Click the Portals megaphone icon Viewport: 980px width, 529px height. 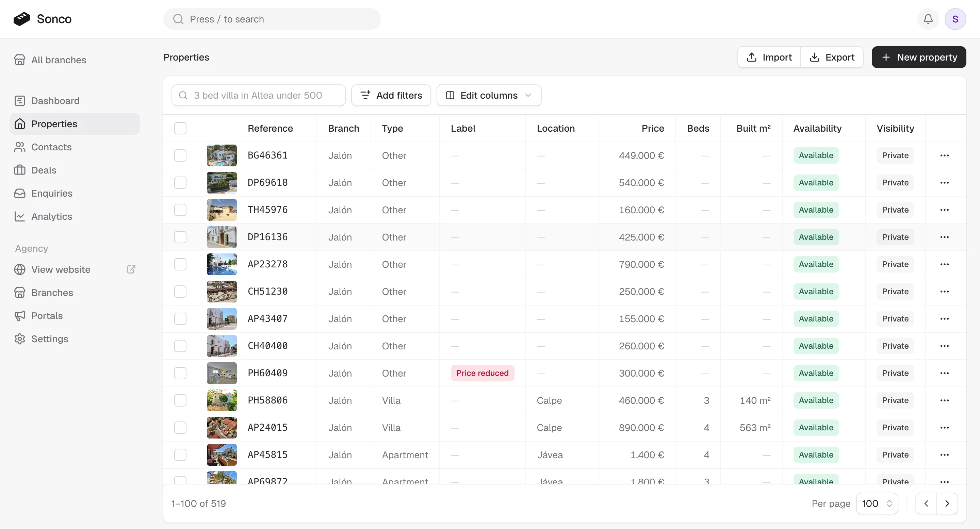click(x=20, y=316)
